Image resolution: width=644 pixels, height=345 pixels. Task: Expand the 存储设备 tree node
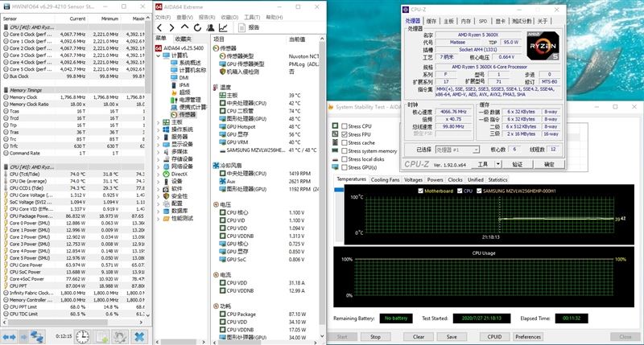pyautogui.click(x=159, y=159)
